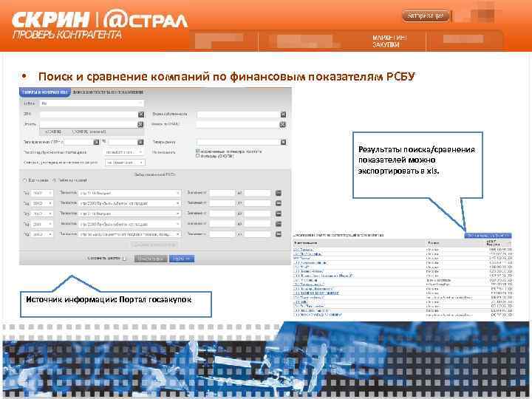Click 'Значение от' field in third indicator row

(x=222, y=214)
